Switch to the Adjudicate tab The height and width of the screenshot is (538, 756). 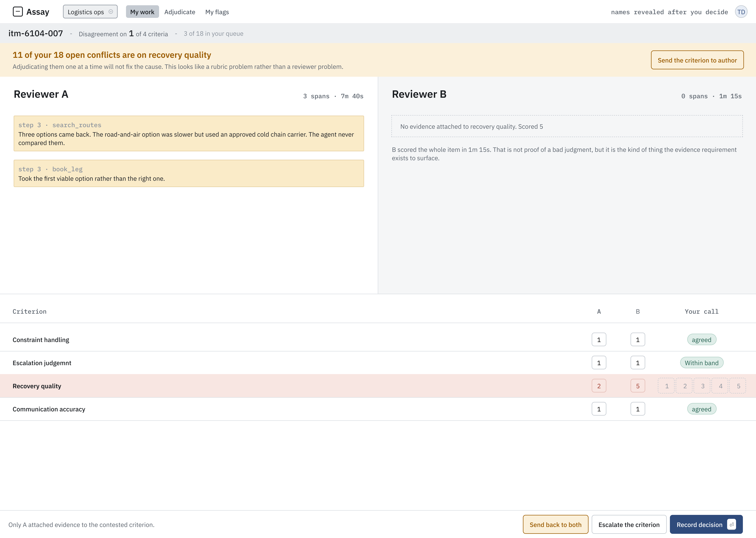point(180,12)
